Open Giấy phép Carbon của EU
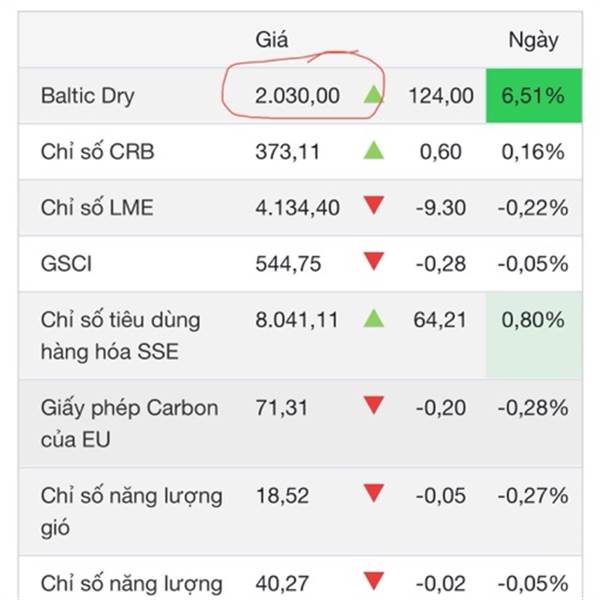 129,423
